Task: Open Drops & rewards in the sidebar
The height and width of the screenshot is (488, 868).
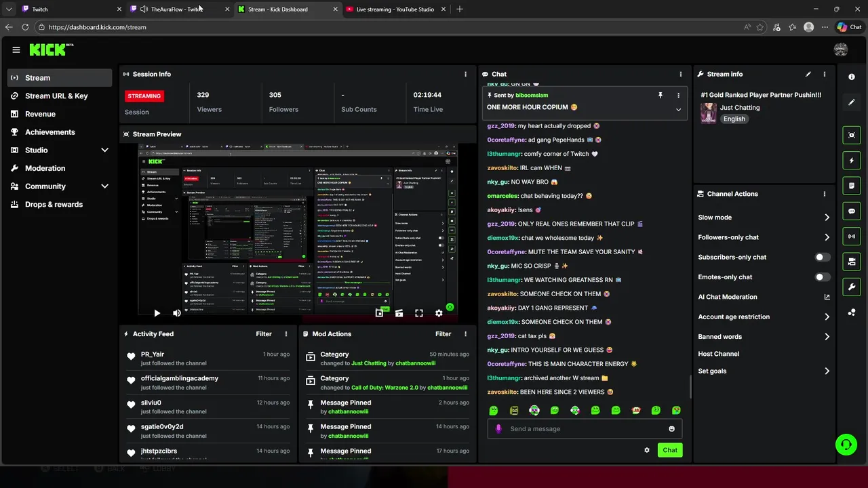Action: pyautogui.click(x=60, y=204)
